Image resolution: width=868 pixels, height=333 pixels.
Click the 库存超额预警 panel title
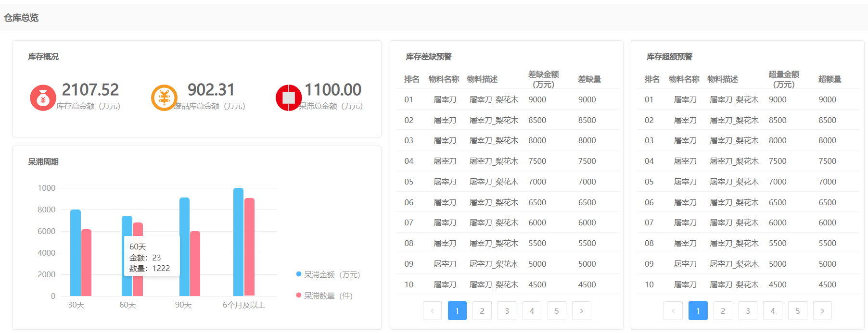[x=669, y=57]
